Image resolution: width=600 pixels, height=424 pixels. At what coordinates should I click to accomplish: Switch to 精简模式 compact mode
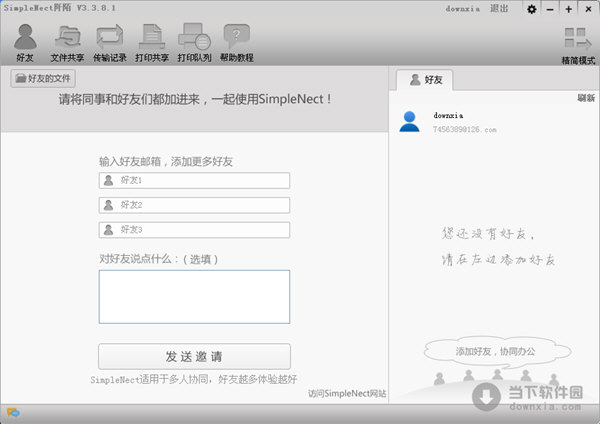point(578,46)
